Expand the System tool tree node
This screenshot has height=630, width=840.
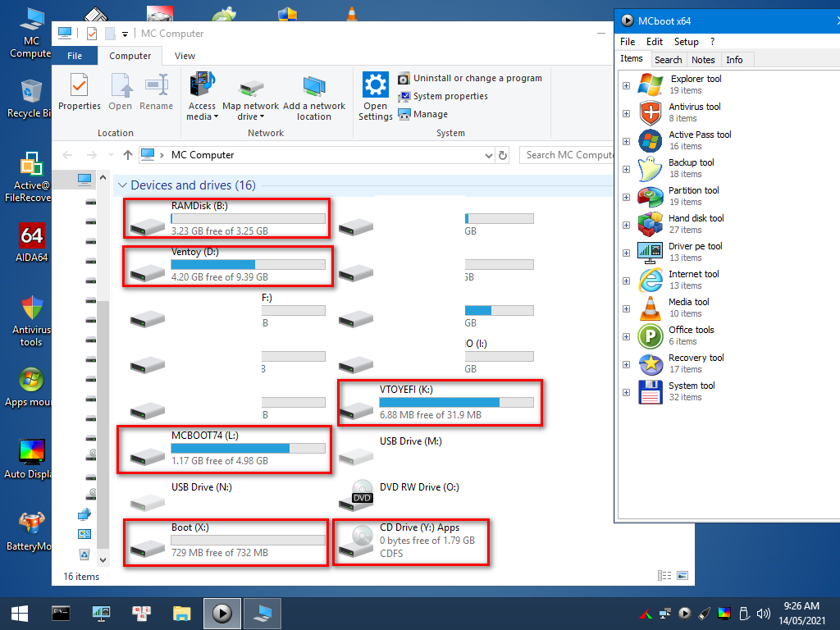click(x=626, y=392)
